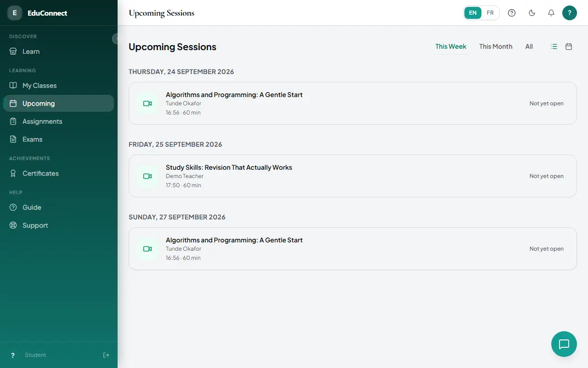
Task: Switch to calendar view
Action: click(569, 46)
